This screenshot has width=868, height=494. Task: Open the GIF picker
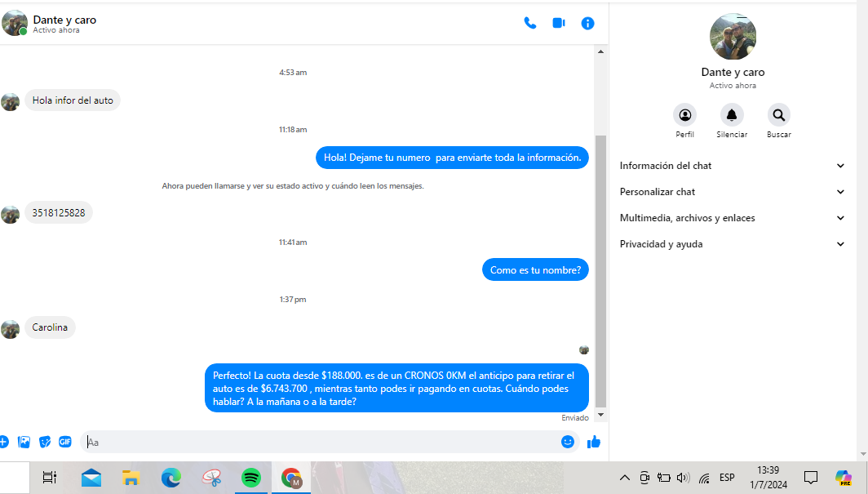coord(65,442)
